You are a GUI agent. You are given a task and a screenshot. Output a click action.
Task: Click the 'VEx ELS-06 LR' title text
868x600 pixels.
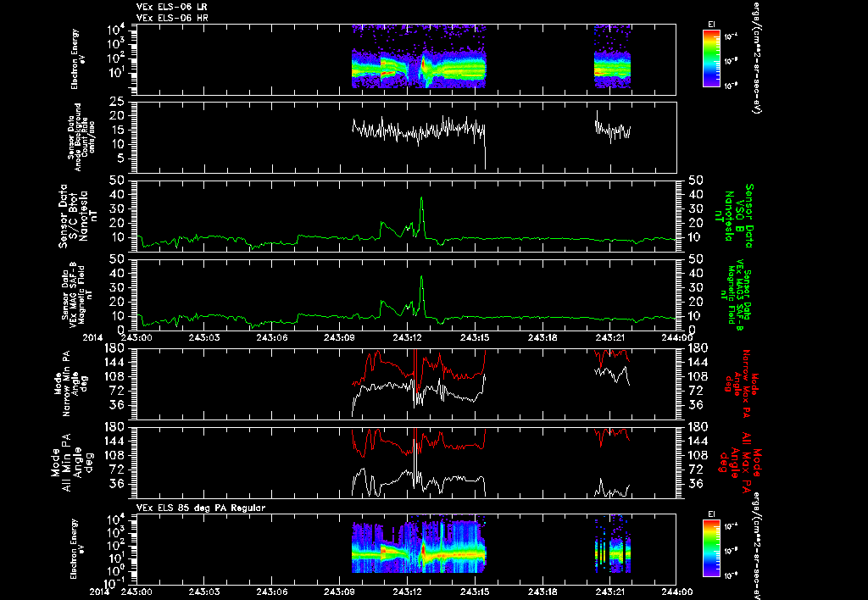click(172, 7)
